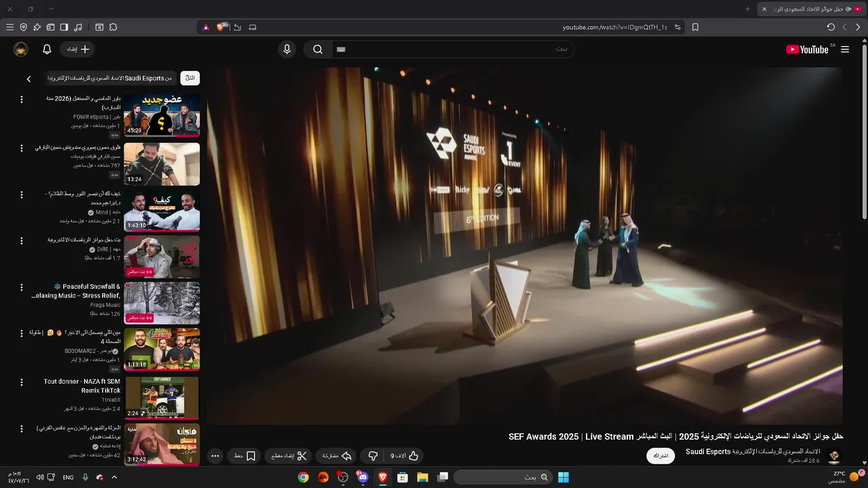Click the cast screen icon in address bar
868x488 pixels.
(x=253, y=27)
